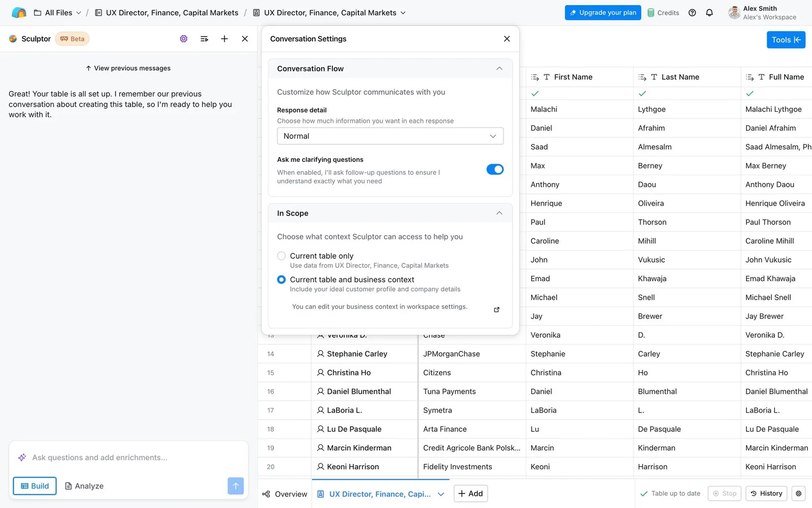Click the First Name column type icon
The width and height of the screenshot is (812, 508).
point(547,77)
